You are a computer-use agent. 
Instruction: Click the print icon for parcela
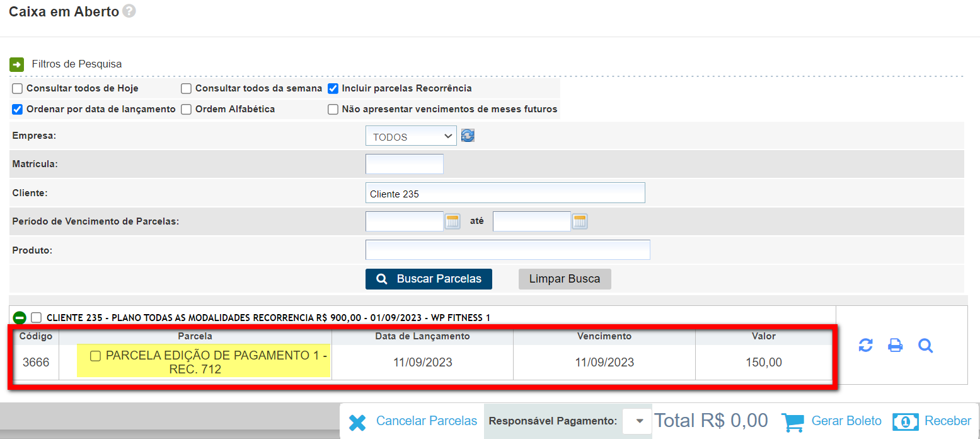point(895,345)
